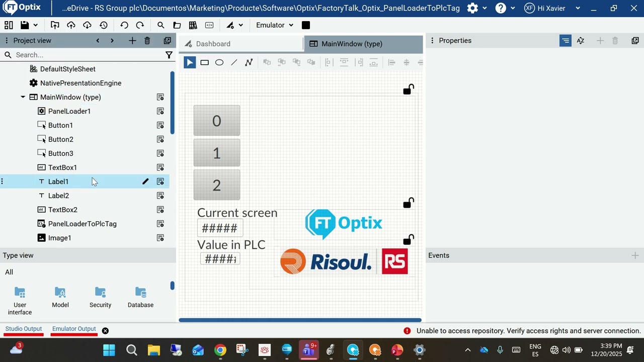Toggle the lock icon beside FT Optix image
Viewport: 644px width, 362px height.
pyautogui.click(x=409, y=202)
